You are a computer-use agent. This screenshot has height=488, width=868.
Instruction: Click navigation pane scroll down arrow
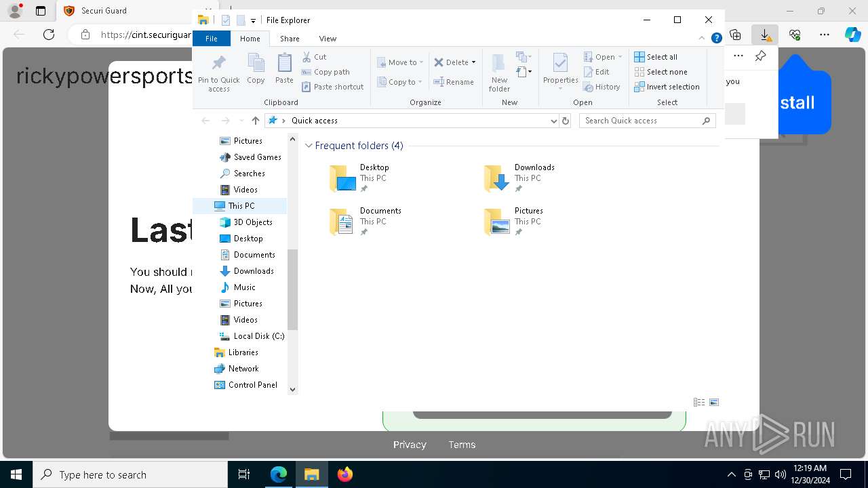(x=293, y=389)
